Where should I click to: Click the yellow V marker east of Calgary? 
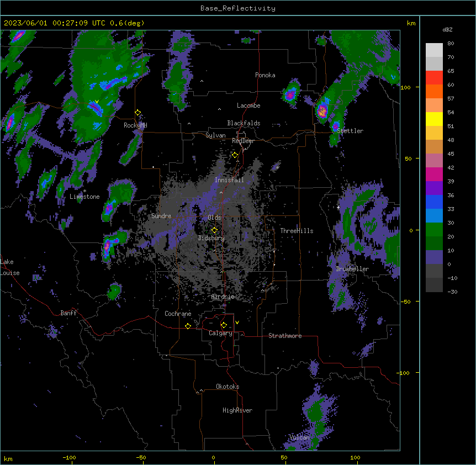click(x=237, y=323)
